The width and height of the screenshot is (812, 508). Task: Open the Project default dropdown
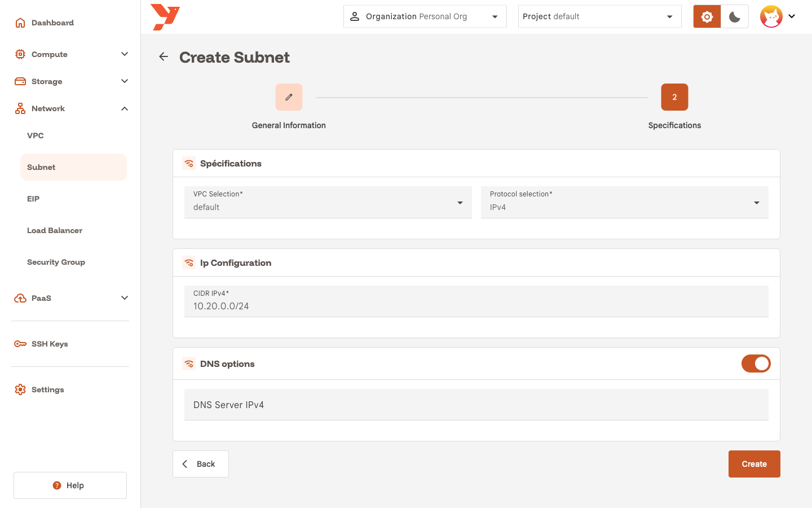tap(600, 16)
